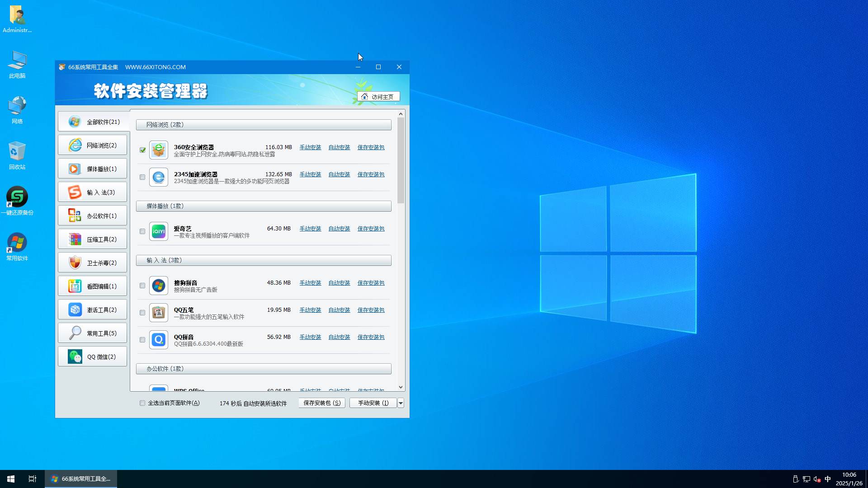The height and width of the screenshot is (488, 868).
Task: Click the software list scrollbar thumb
Action: click(401, 160)
